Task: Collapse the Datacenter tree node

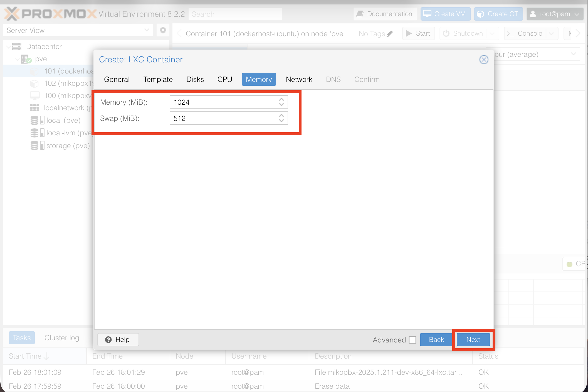Action: (x=9, y=46)
